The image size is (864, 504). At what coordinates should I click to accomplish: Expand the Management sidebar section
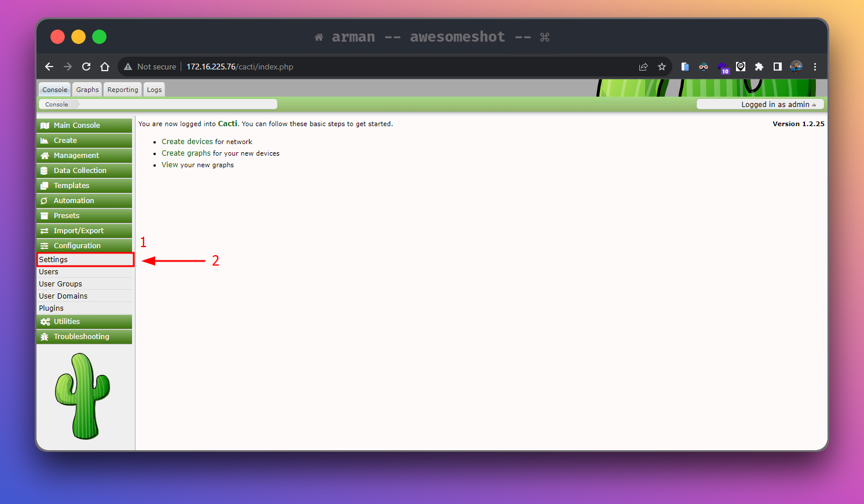point(84,156)
